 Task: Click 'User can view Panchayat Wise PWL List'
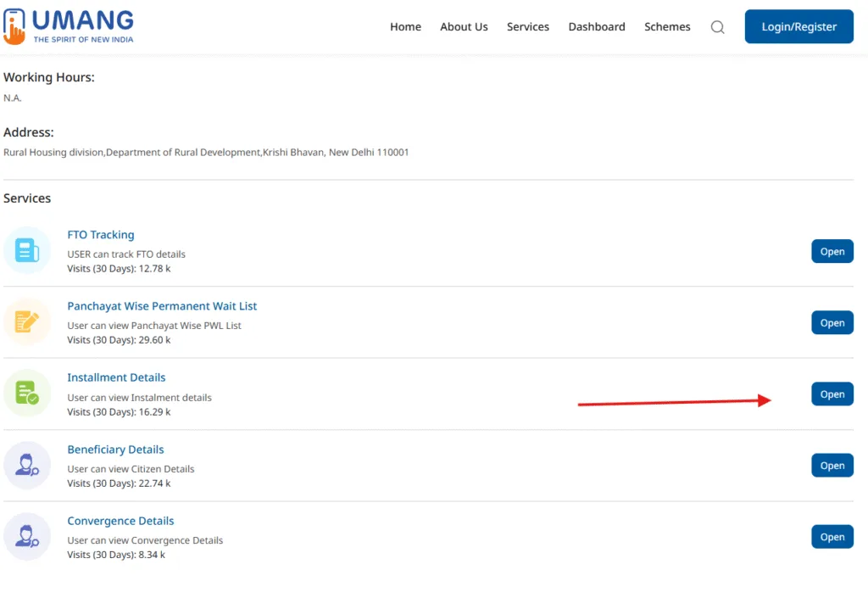click(x=154, y=326)
